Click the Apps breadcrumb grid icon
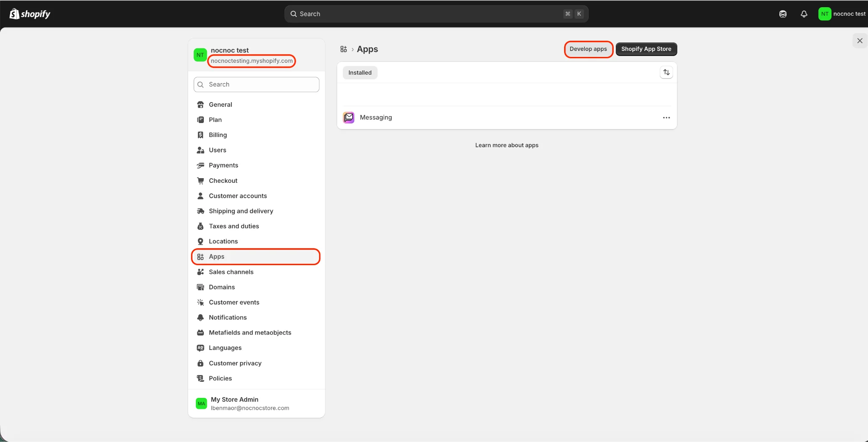 coord(344,49)
